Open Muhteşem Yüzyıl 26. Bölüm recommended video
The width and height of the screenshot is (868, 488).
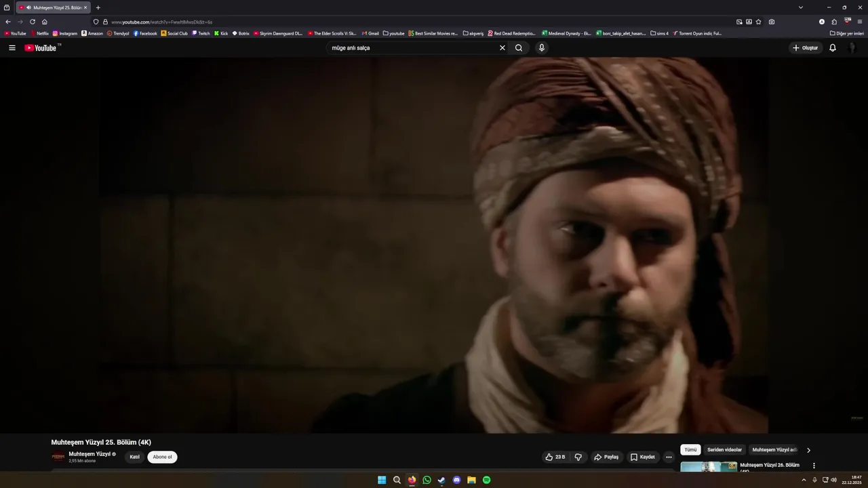770,465
